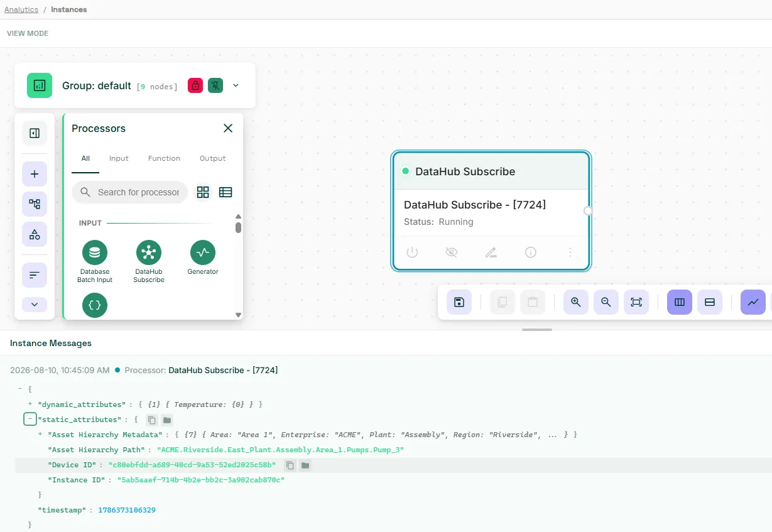Open the Analytics breadcrumb link
The width and height of the screenshot is (772, 532).
pos(21,9)
